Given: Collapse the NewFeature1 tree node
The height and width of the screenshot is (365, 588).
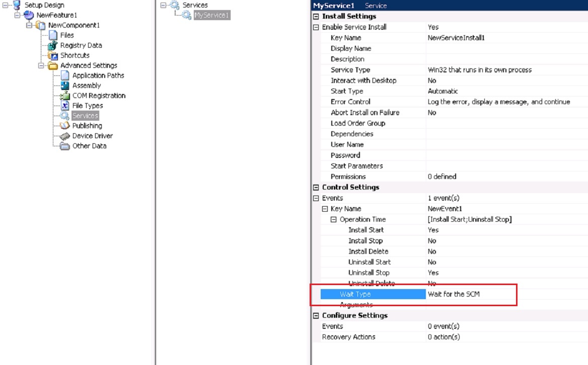Looking at the screenshot, I should [17, 15].
